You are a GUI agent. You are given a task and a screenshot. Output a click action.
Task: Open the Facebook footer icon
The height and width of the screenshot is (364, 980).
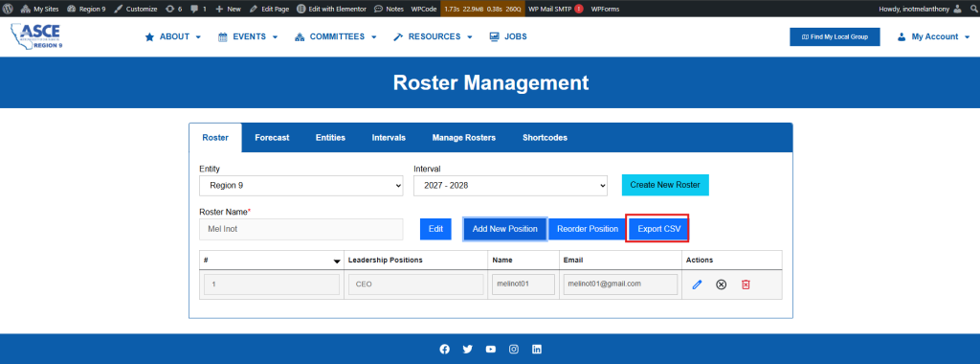444,350
